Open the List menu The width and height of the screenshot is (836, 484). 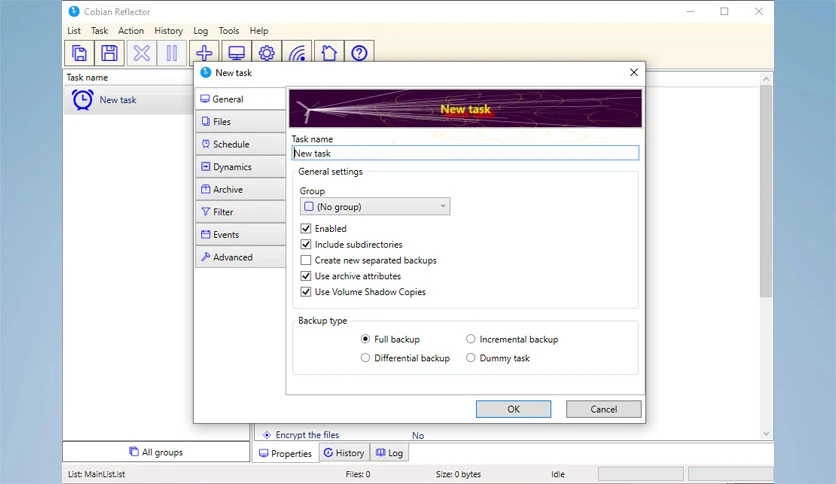click(74, 30)
